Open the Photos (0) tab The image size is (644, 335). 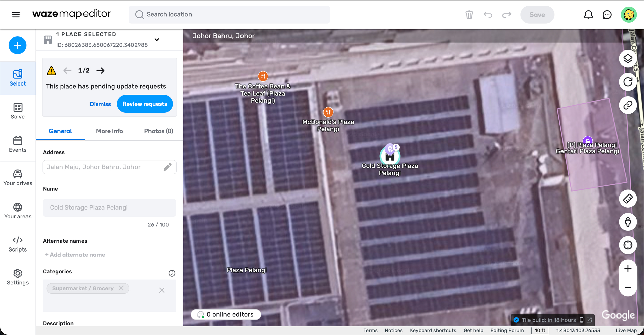coord(158,131)
